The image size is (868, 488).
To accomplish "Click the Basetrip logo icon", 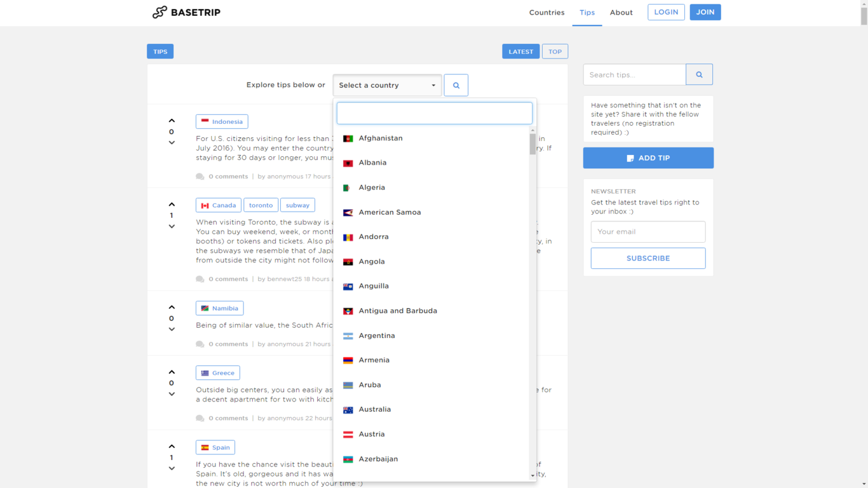I will click(x=159, y=12).
